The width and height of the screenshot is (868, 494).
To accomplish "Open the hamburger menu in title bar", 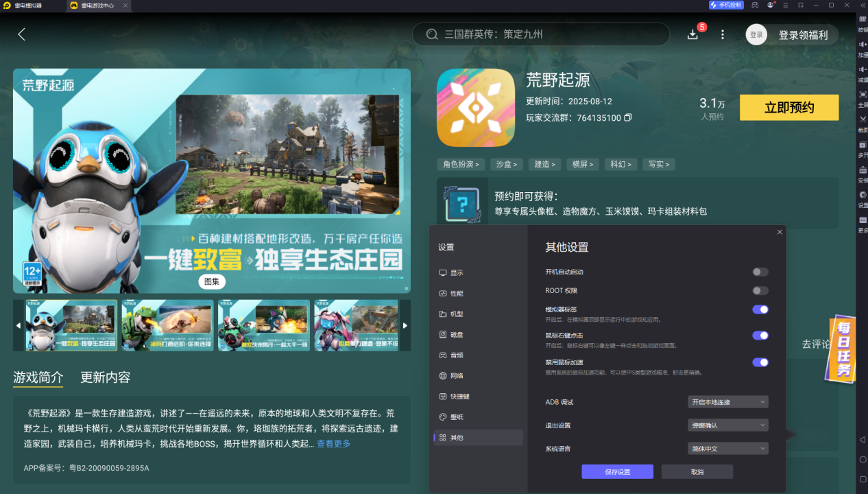I will (x=786, y=5).
